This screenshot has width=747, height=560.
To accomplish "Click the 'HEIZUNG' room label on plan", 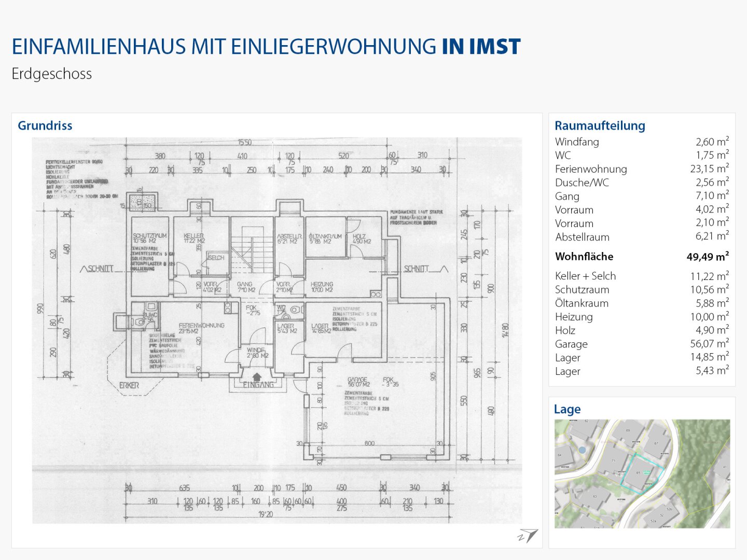I will 322,284.
